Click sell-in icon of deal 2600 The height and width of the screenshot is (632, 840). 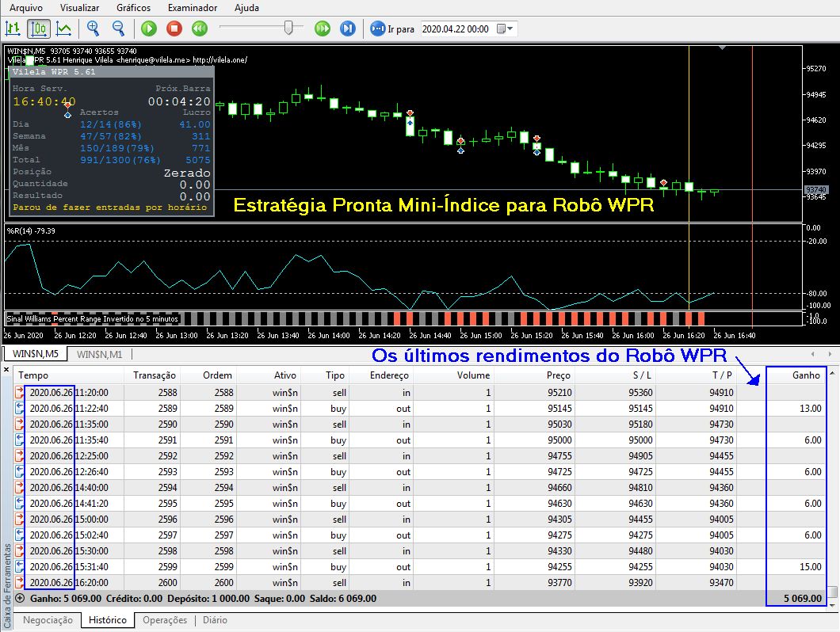point(19,581)
